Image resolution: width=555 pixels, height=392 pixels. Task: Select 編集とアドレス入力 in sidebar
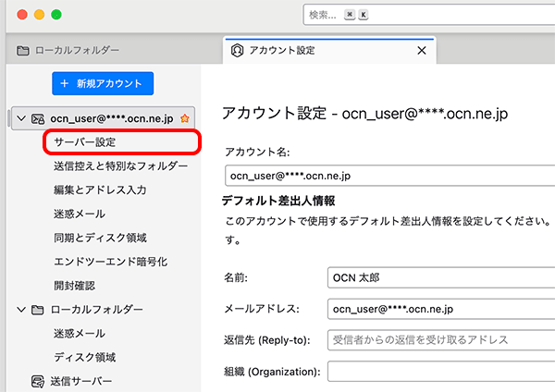(x=100, y=190)
